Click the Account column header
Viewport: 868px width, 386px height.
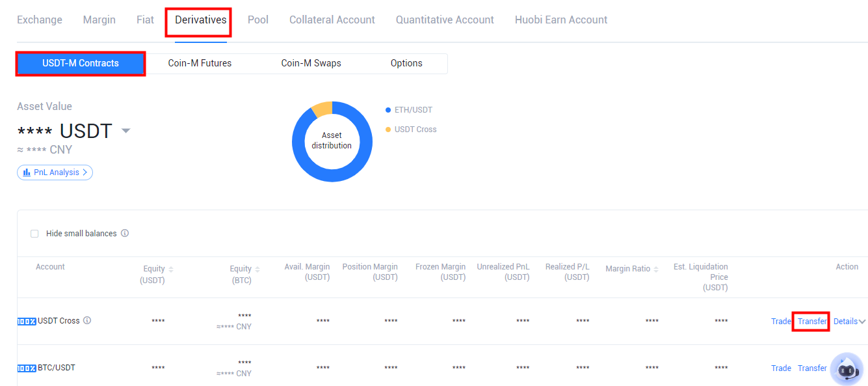click(50, 267)
